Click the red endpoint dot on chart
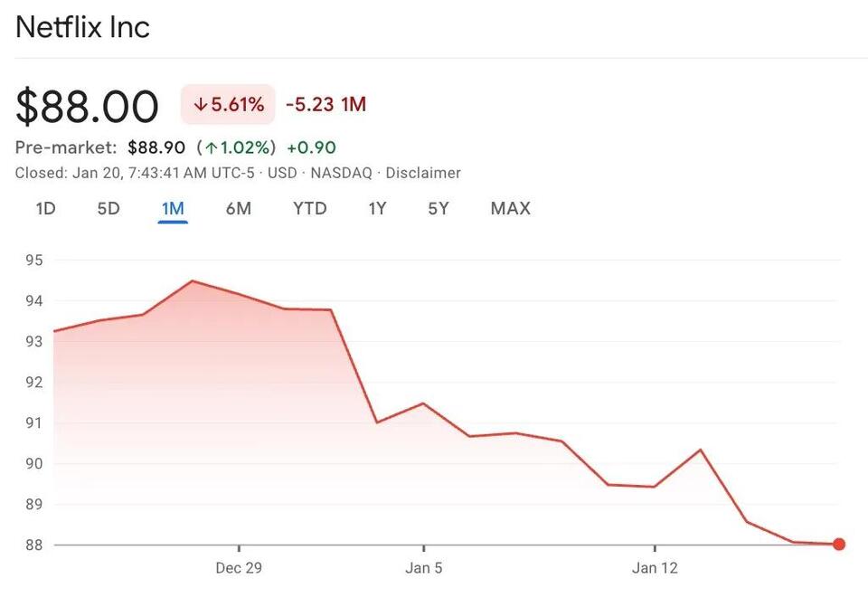868x607 pixels. pyautogui.click(x=839, y=545)
